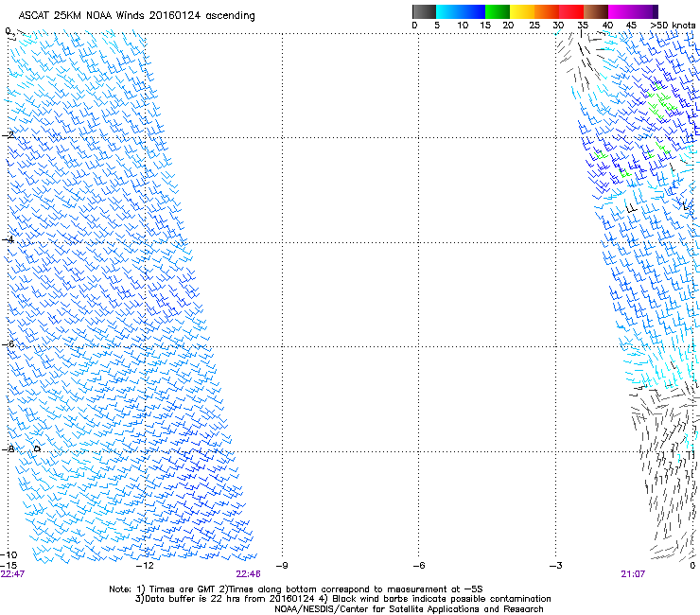The width and height of the screenshot is (700, 615).
Task: Click the '22:46' time label
Action: point(248,574)
